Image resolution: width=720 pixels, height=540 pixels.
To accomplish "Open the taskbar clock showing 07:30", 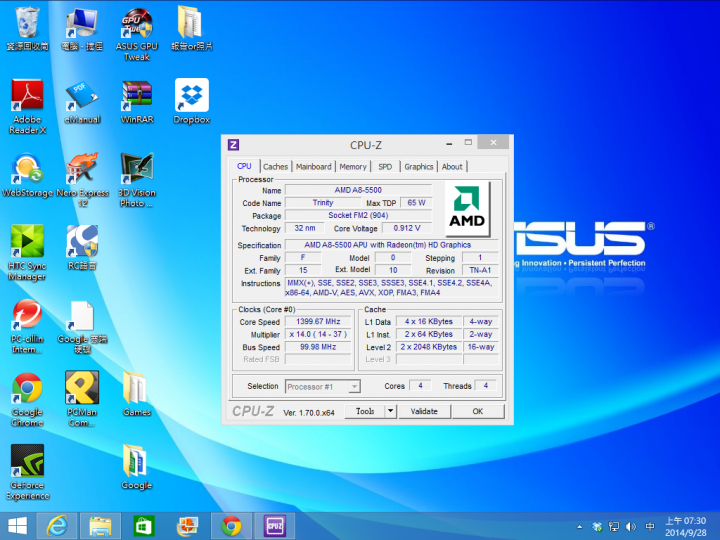I will [x=686, y=527].
